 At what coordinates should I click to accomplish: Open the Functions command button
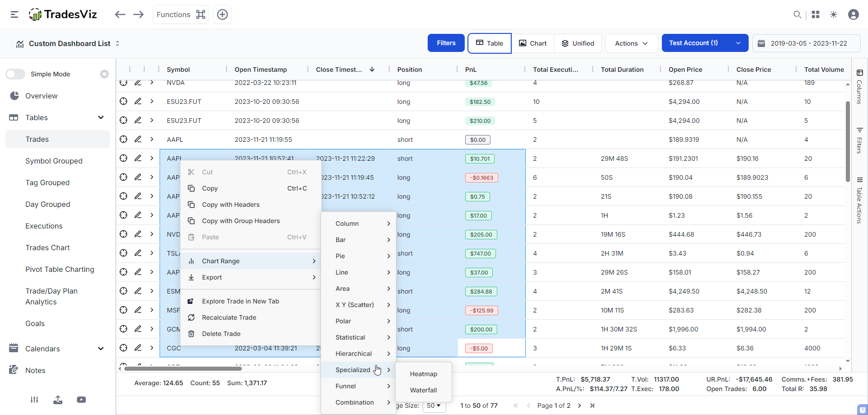point(181,14)
